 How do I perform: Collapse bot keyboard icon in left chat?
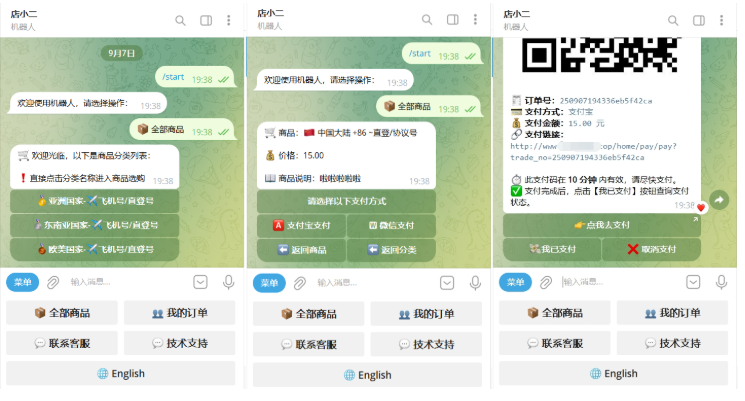coord(201,282)
